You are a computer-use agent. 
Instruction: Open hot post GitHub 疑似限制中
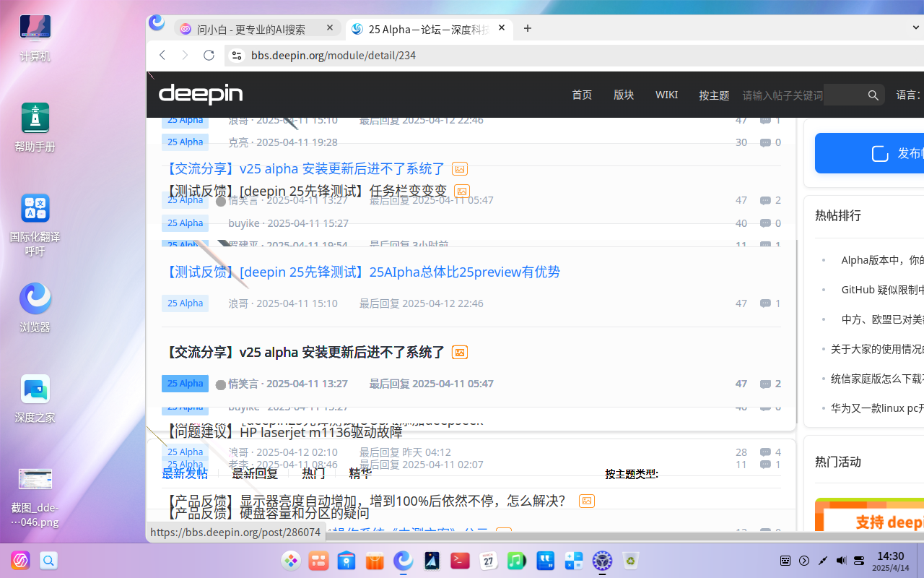click(x=882, y=289)
